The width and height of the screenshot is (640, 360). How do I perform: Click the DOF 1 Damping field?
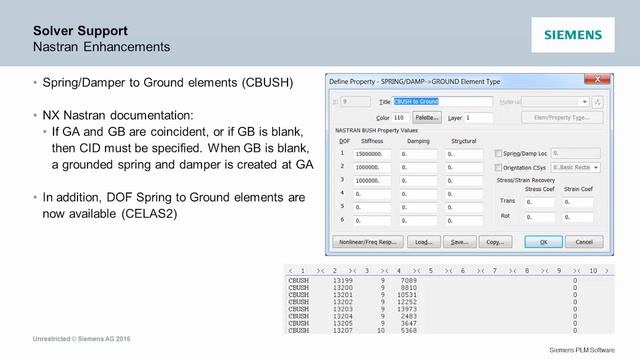tap(418, 154)
